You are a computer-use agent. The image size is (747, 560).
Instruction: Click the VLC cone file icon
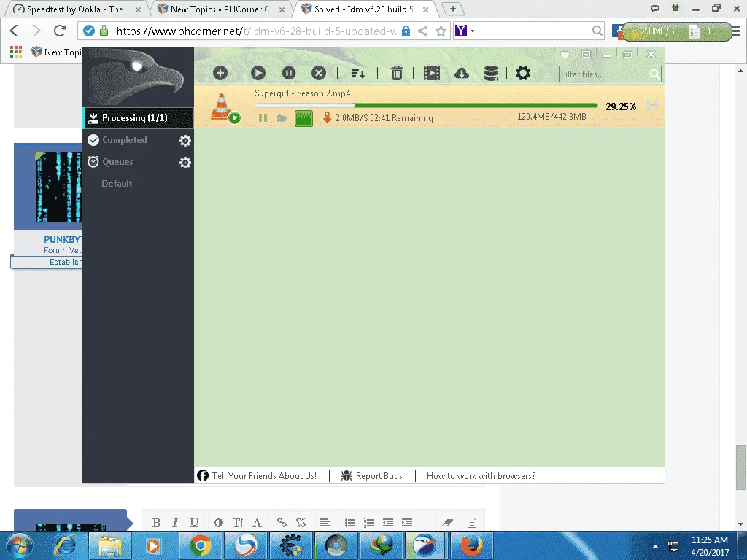tap(221, 106)
